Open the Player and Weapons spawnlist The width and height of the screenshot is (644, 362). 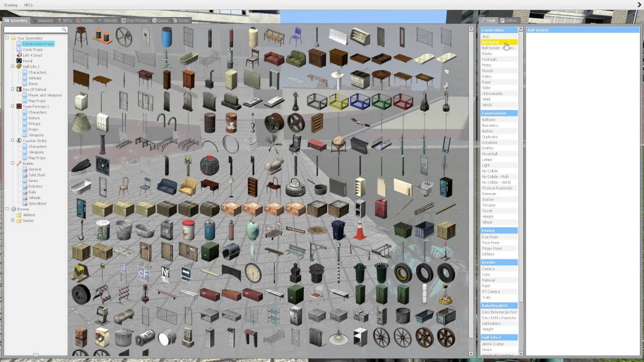(45, 95)
